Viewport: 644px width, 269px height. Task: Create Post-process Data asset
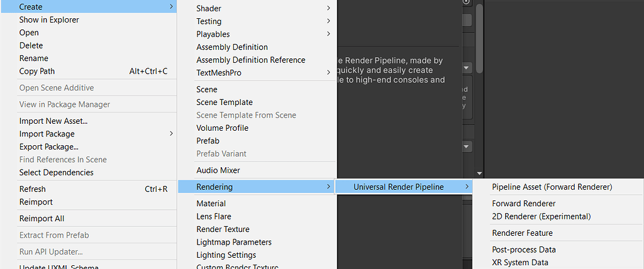523,250
